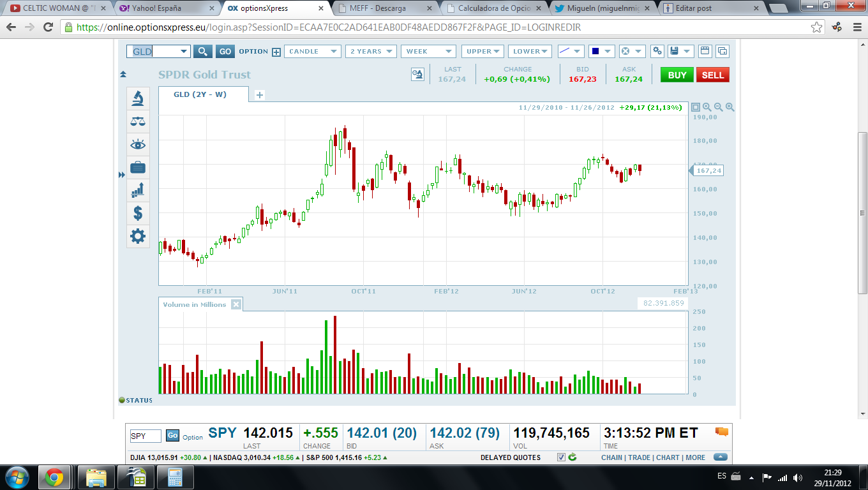Toggle the eye watch icon in sidebar

[x=138, y=144]
